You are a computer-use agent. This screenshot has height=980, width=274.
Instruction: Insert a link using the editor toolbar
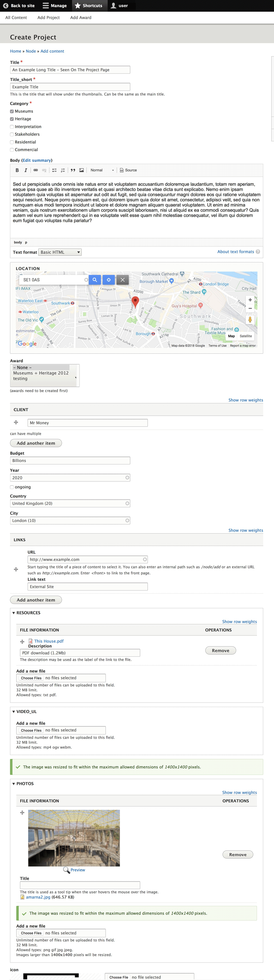pyautogui.click(x=36, y=170)
